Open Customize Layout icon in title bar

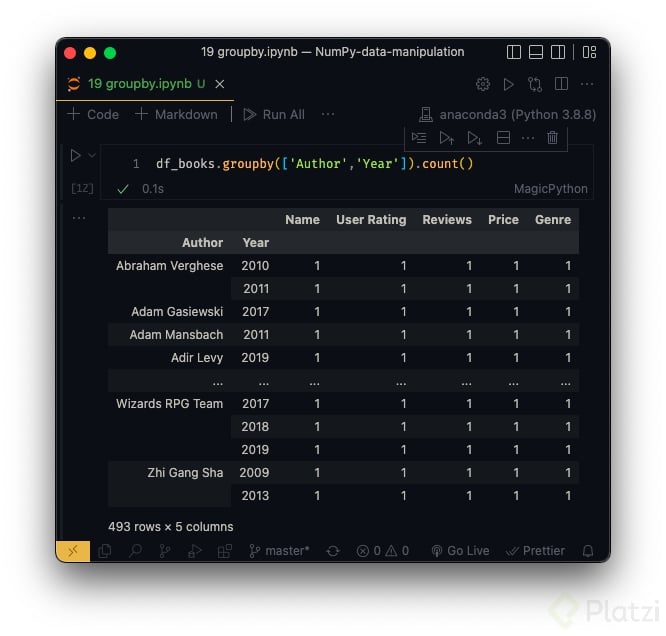[589, 52]
